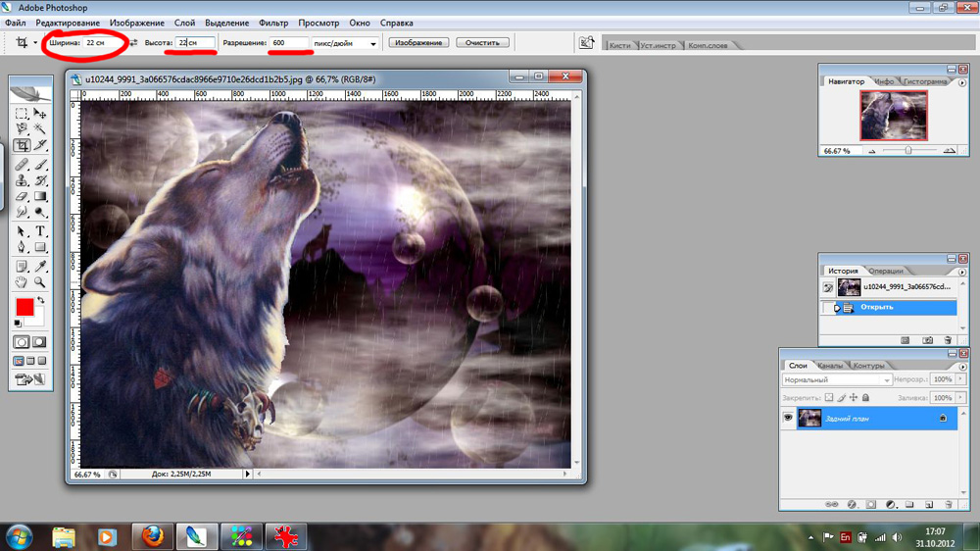
Task: Toggle lock all
Action: (865, 398)
